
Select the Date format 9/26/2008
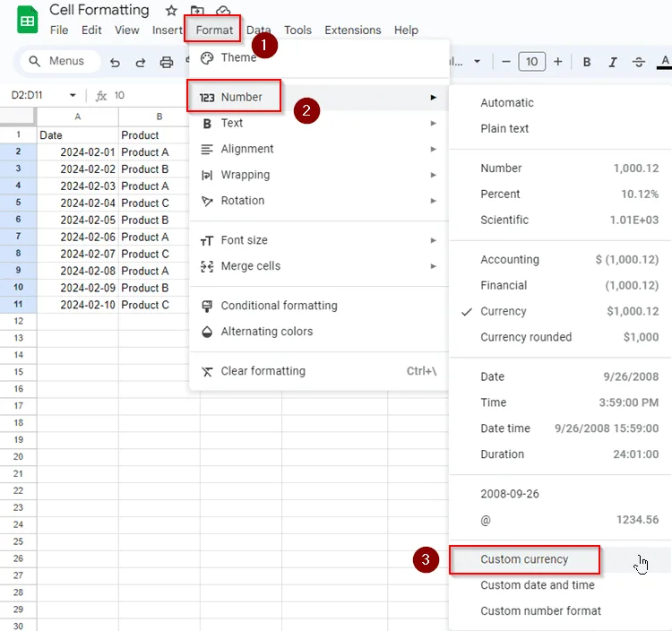[x=561, y=376]
